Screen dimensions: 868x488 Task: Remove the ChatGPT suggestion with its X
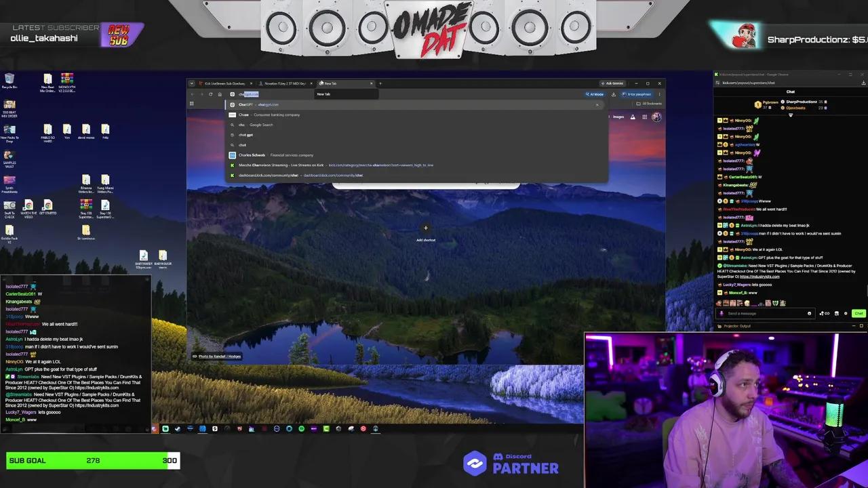[x=597, y=104]
